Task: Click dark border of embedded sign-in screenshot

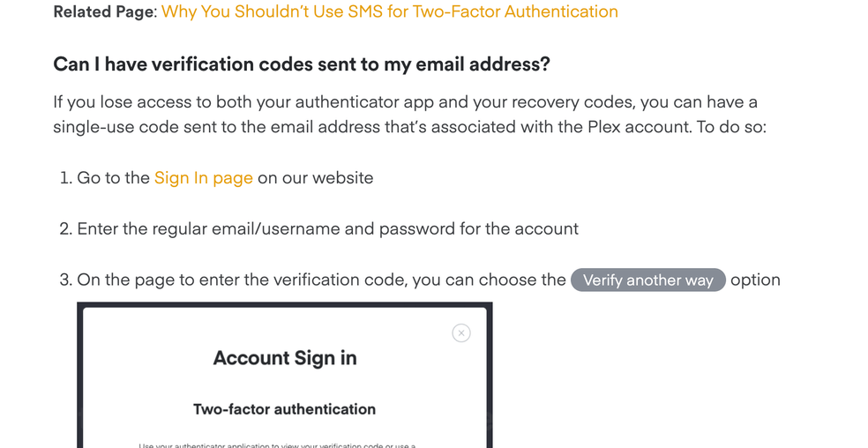Action: (285, 304)
